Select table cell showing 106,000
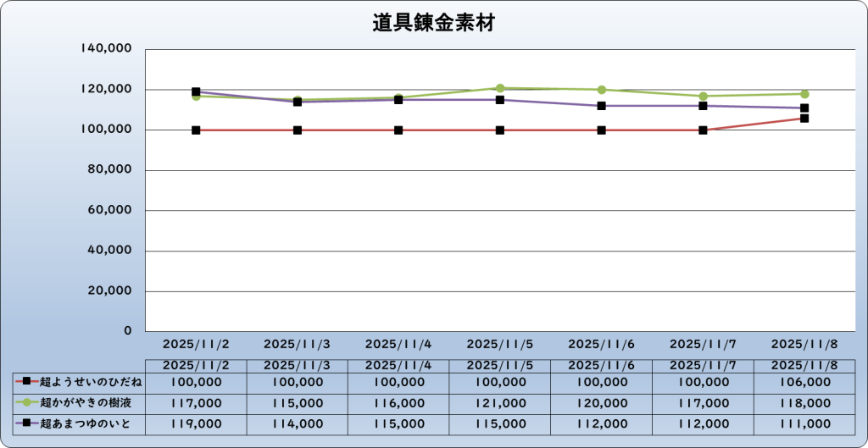 coord(804,382)
